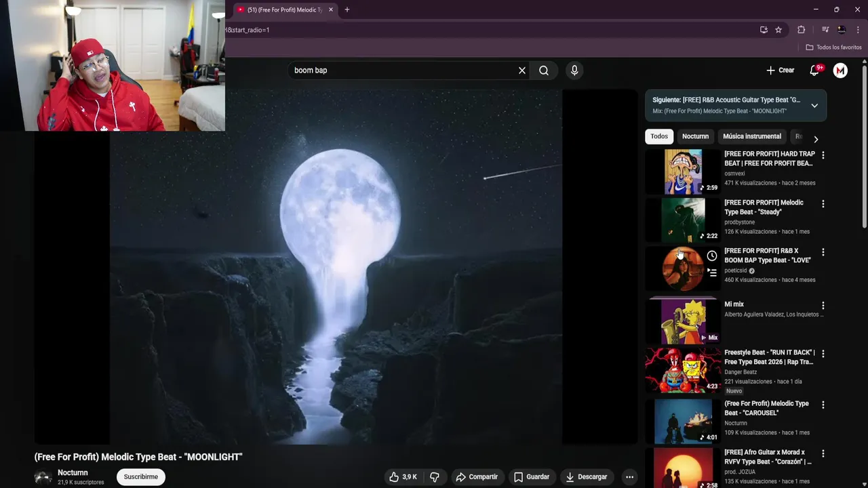Clear the 'boom bap' search text

coord(522,70)
